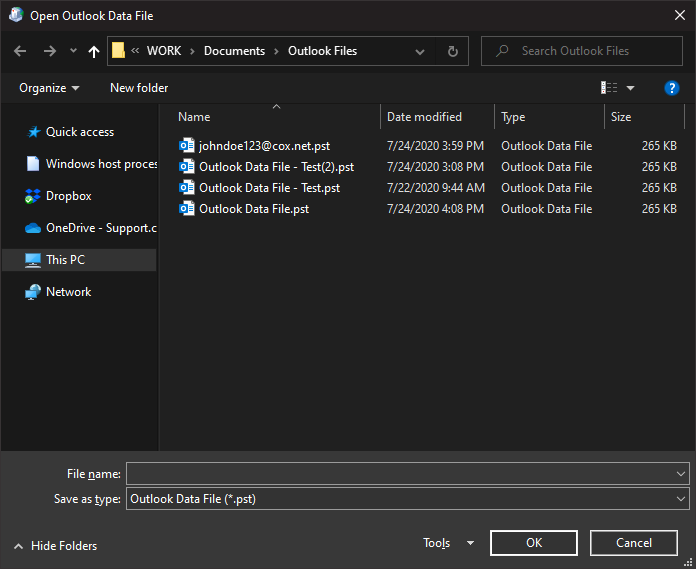This screenshot has height=569, width=696.
Task: Change the view layout icon
Action: click(x=609, y=88)
